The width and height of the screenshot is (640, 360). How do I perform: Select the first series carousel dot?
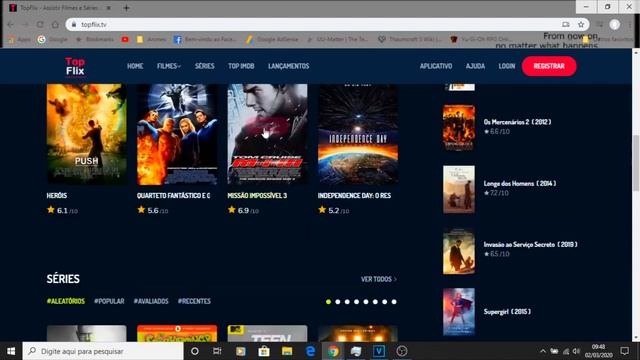coord(328,302)
